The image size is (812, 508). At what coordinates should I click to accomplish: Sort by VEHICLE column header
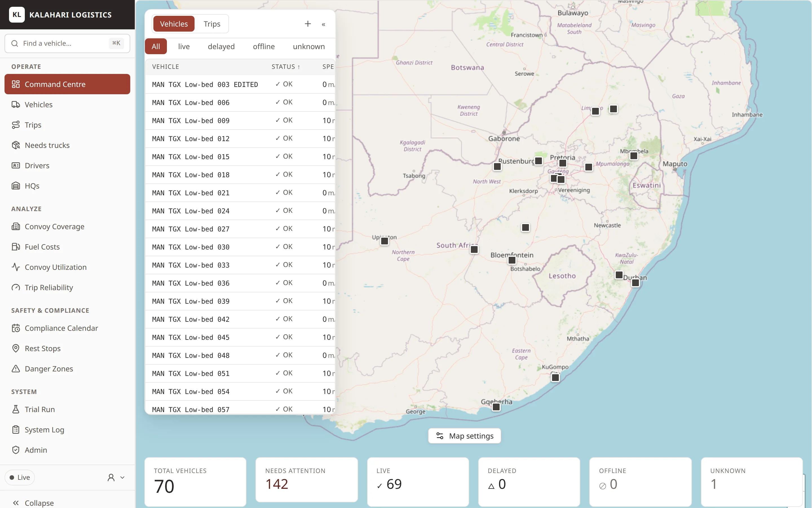point(166,67)
